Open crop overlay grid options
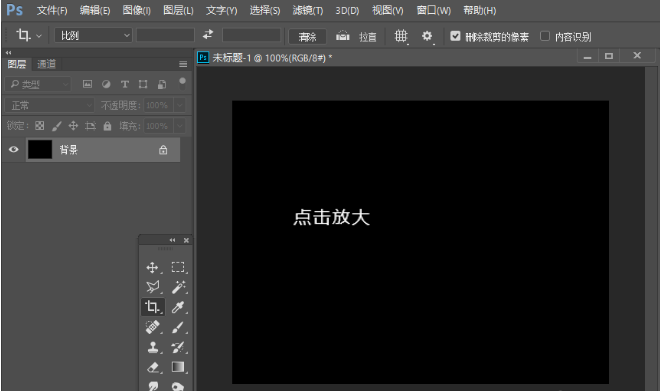This screenshot has width=660, height=391. tap(401, 36)
